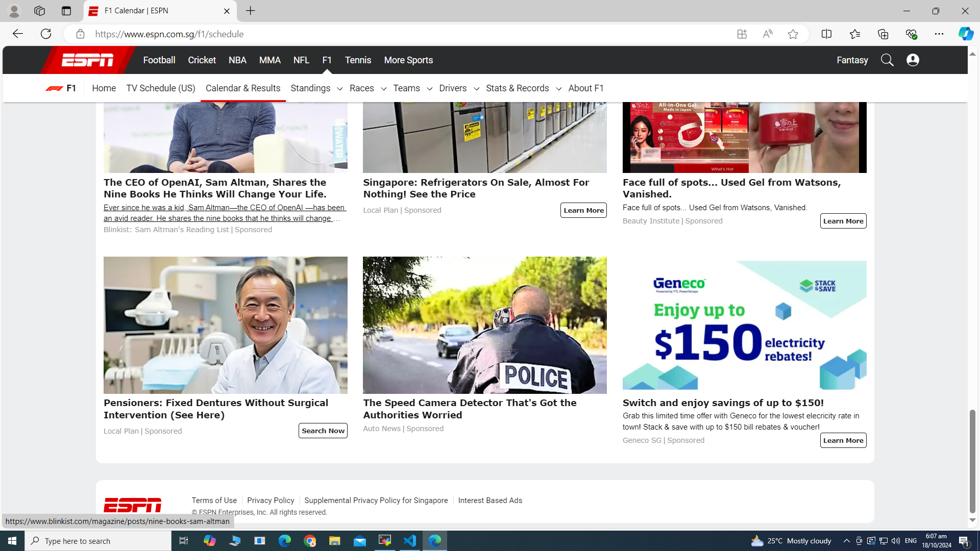This screenshot has width=980, height=551.
Task: Open About F1 tab
Action: (x=586, y=88)
